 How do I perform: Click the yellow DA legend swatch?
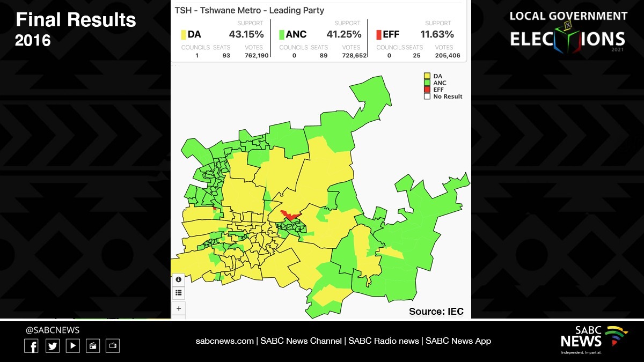tap(427, 76)
